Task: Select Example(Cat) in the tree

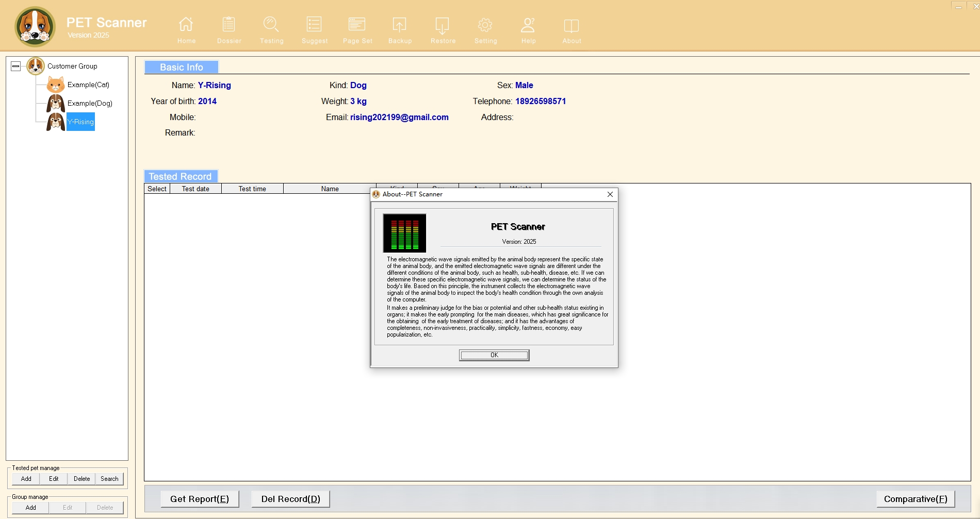Action: click(x=88, y=85)
